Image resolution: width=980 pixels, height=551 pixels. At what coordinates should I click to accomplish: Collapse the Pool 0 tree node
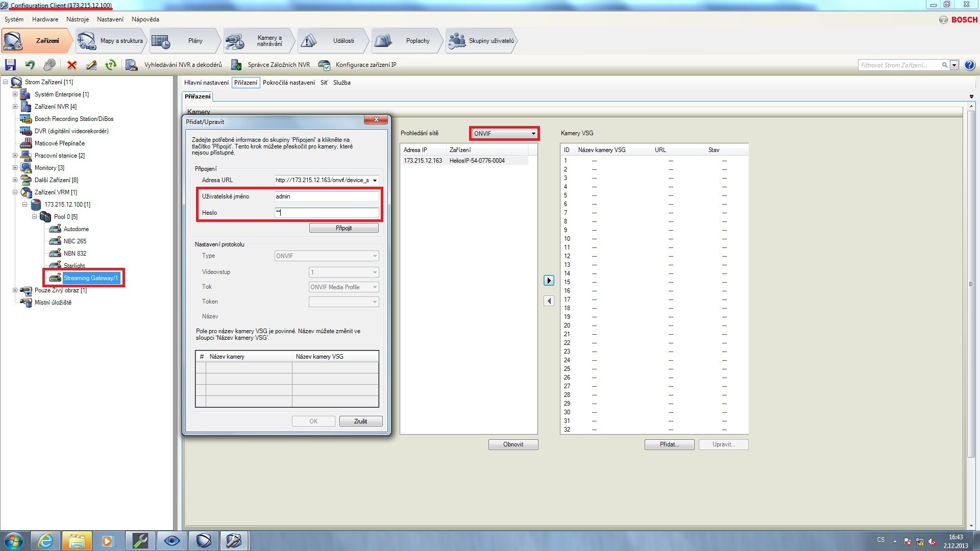click(x=34, y=217)
